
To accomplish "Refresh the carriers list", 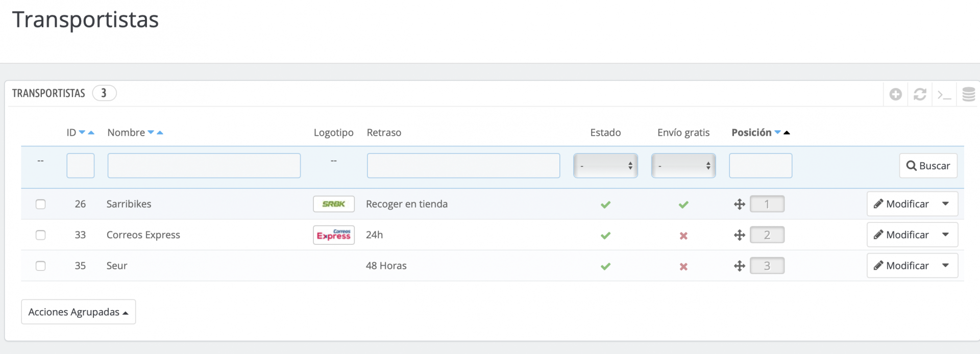I will tap(920, 94).
